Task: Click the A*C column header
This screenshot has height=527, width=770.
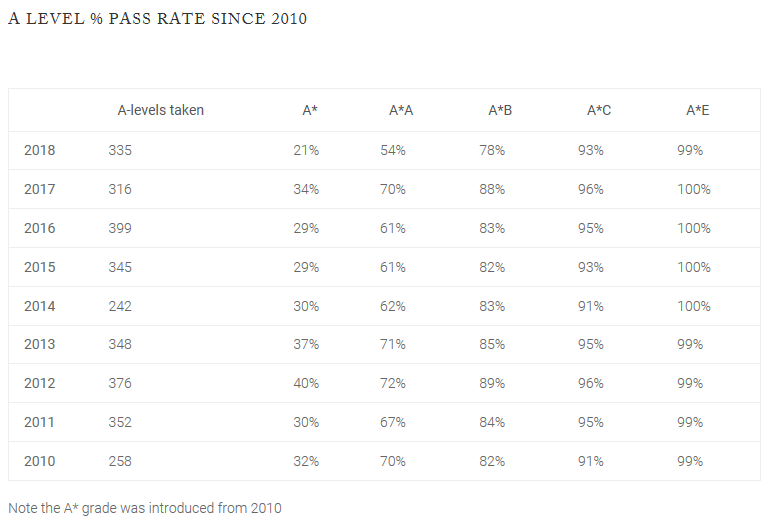Action: 599,110
